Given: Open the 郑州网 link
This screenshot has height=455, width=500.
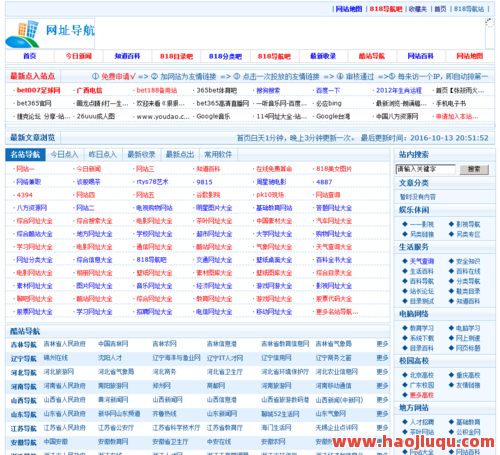Looking at the screenshot, I should pos(161,386).
